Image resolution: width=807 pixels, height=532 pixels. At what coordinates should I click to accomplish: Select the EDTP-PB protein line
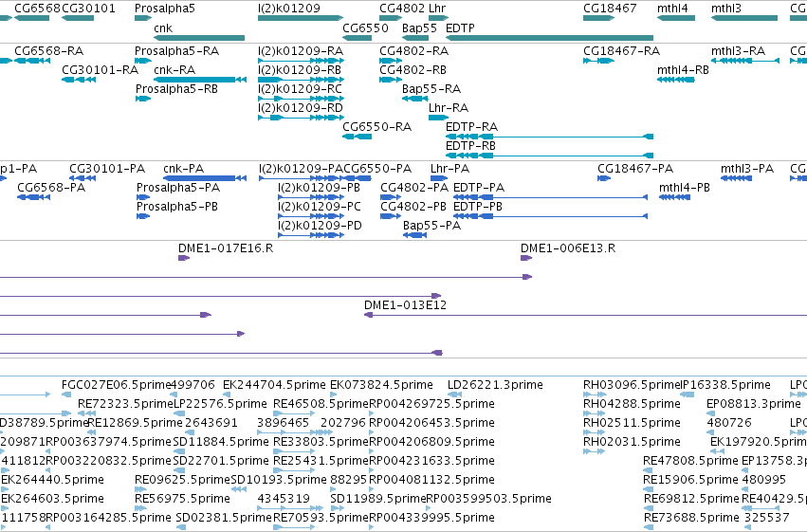click(550, 216)
